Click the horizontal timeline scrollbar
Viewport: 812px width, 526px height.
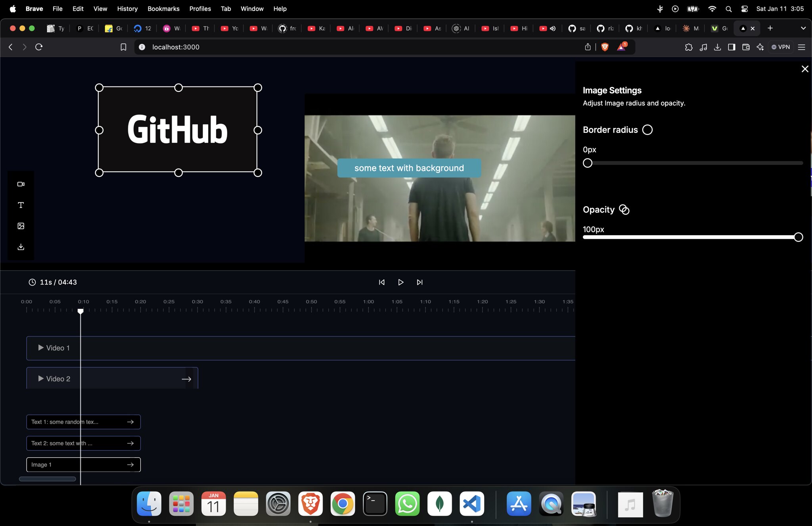[48, 479]
